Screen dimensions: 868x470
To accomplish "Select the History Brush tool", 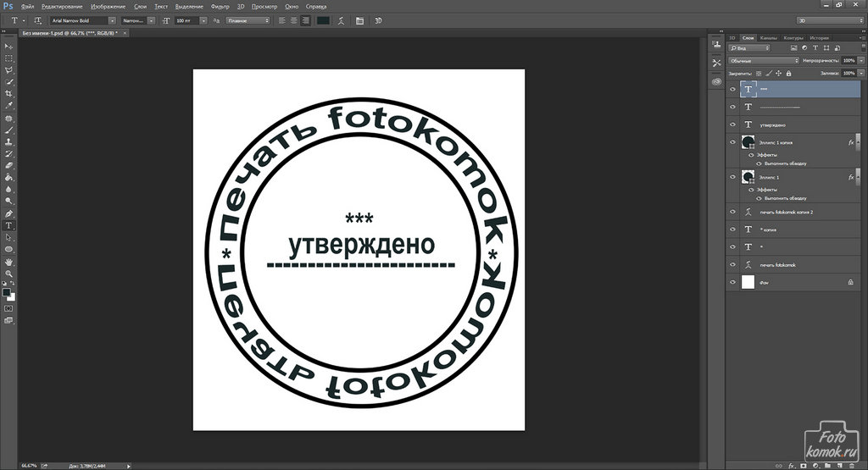I will [x=8, y=154].
